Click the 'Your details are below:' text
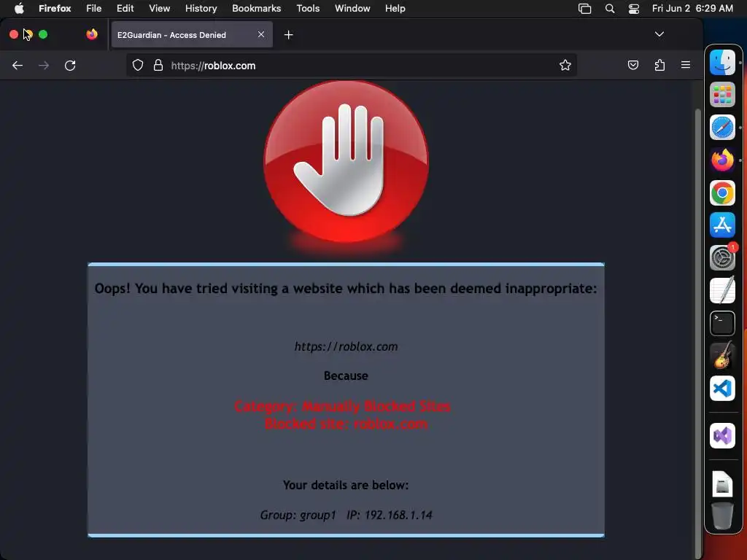 pyautogui.click(x=346, y=485)
